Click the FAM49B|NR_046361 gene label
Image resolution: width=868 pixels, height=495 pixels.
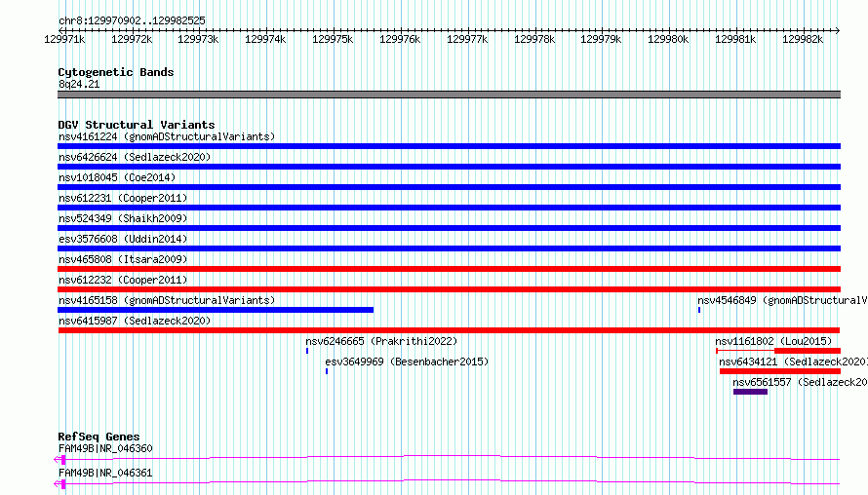(x=105, y=473)
